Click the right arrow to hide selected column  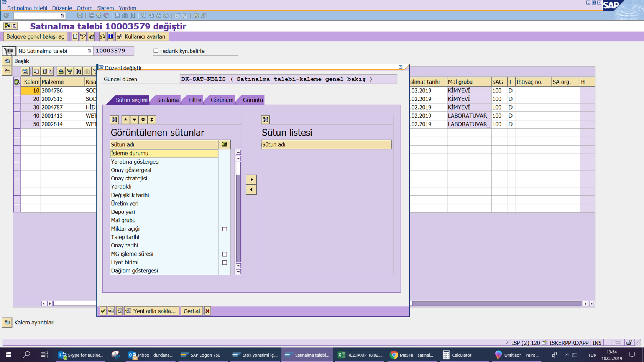(251, 179)
